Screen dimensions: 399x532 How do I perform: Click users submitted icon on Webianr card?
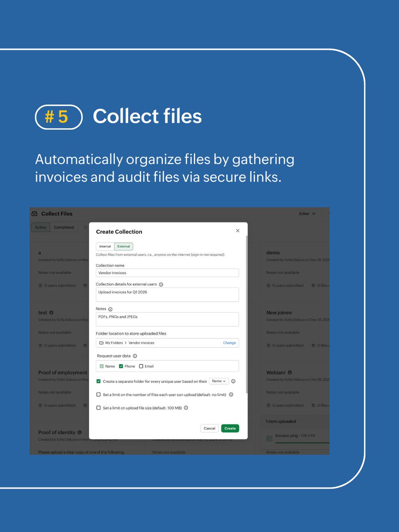click(268, 406)
